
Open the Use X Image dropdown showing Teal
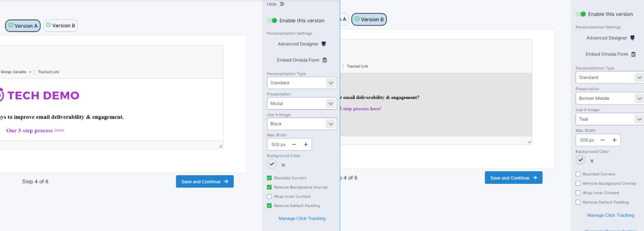610,119
